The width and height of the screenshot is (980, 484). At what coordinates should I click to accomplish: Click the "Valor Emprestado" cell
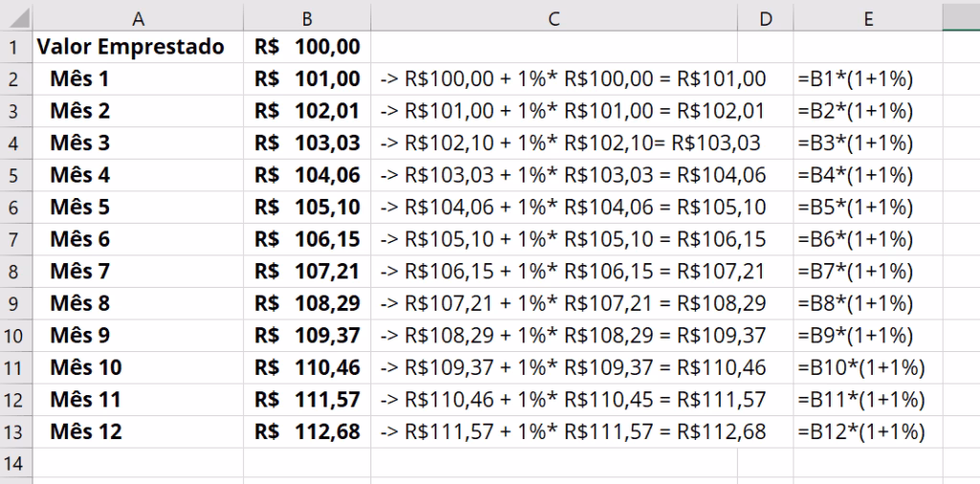[131, 47]
